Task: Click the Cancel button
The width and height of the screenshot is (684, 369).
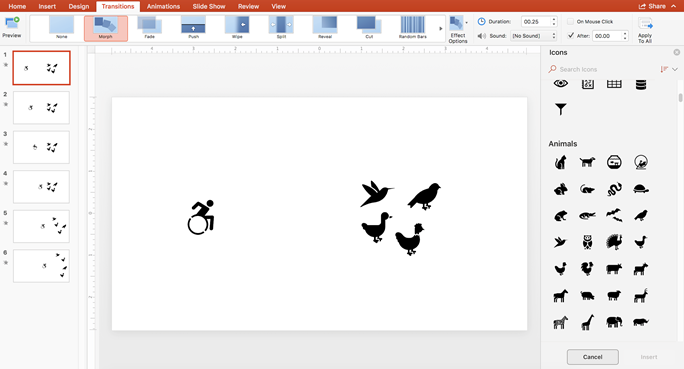Action: [592, 357]
